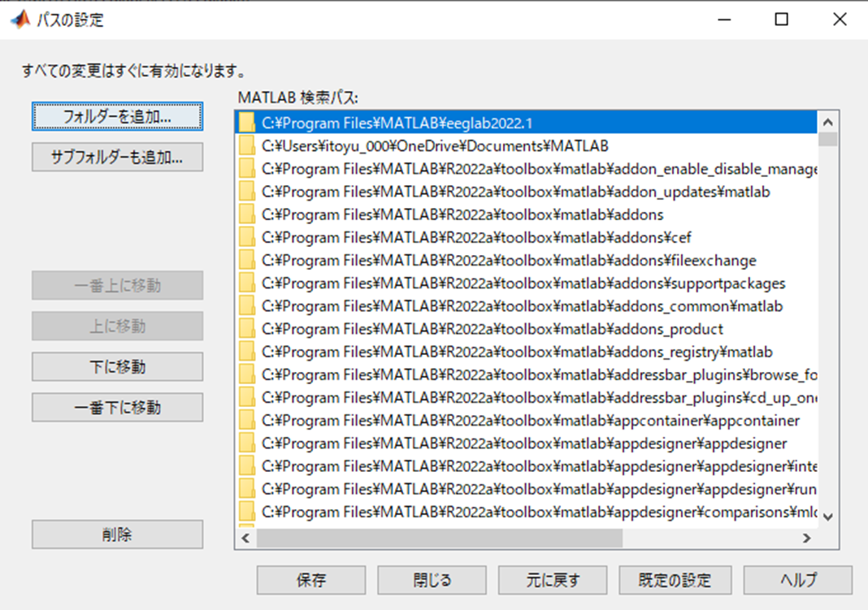Select the addressbar_plugins\cd_up_on path entry
868x610 pixels.
click(527, 398)
